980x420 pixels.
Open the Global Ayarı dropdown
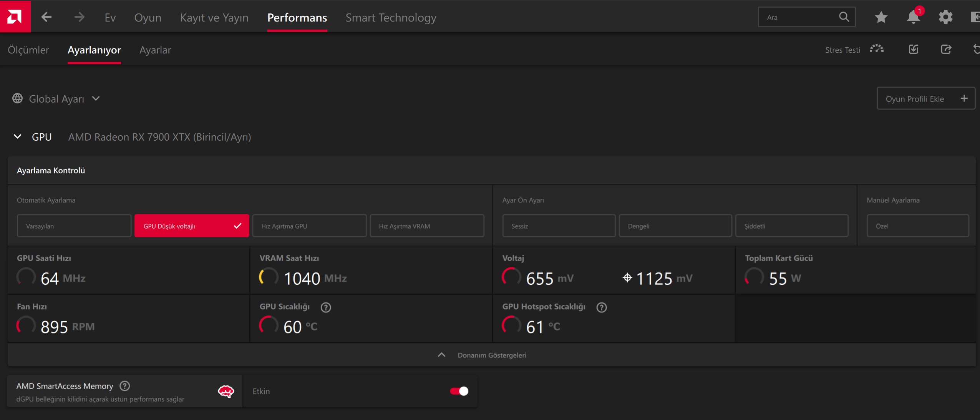[x=56, y=99]
